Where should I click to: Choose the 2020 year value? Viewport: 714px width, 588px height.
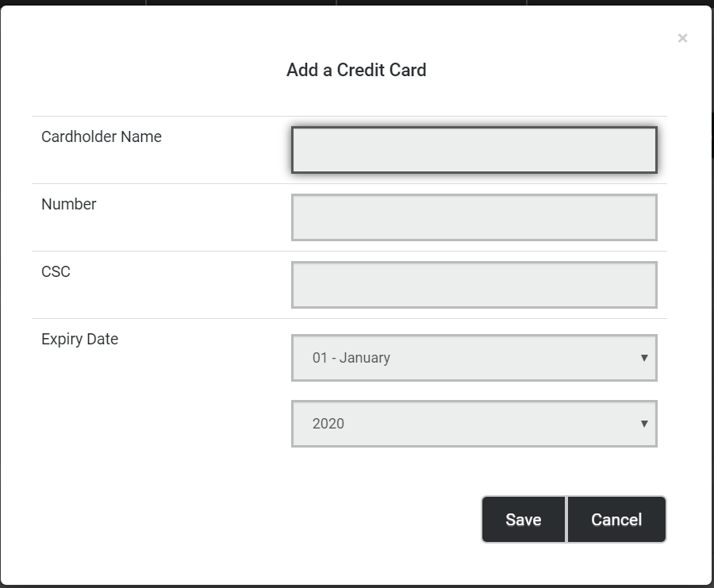coord(328,424)
